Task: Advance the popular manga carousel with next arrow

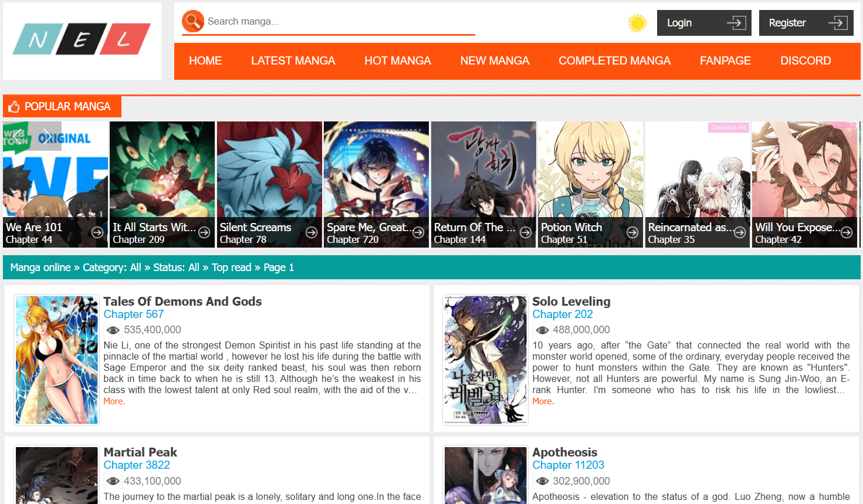Action: [47, 136]
